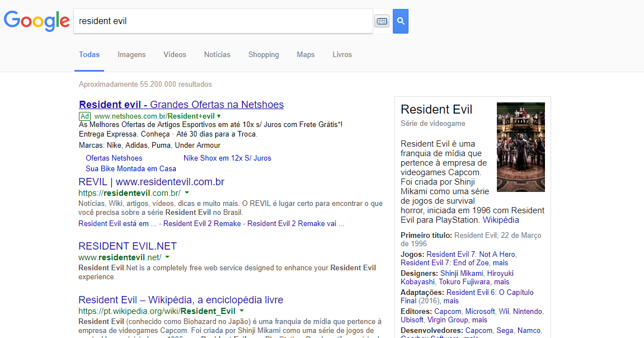Expand the dropdown arrow beside residentevil.com.br URL

click(187, 193)
